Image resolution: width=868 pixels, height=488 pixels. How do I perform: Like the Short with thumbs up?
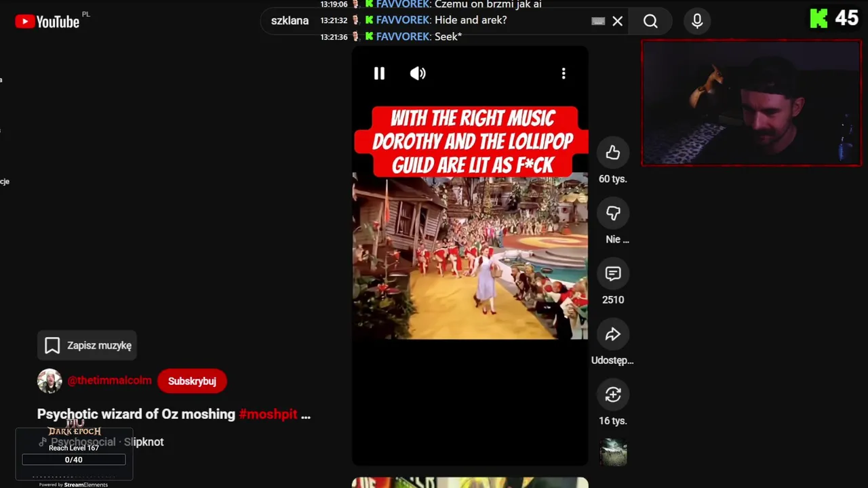click(613, 152)
